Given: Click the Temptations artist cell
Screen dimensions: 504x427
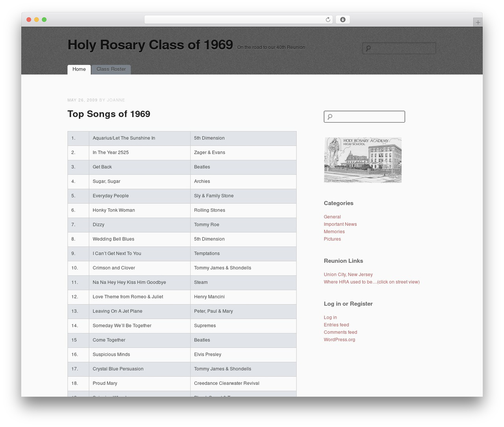Looking at the screenshot, I should pyautogui.click(x=243, y=254).
